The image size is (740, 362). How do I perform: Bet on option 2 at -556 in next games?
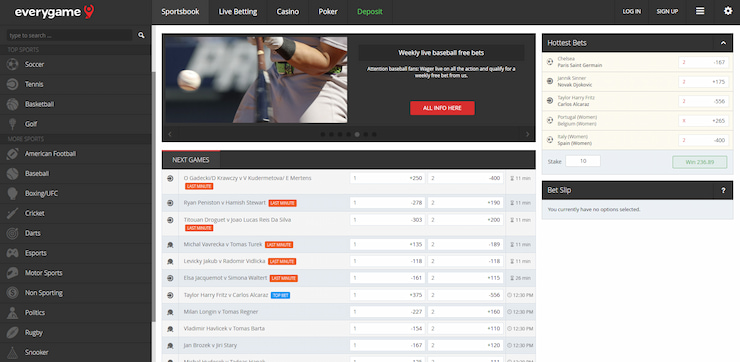(x=465, y=295)
